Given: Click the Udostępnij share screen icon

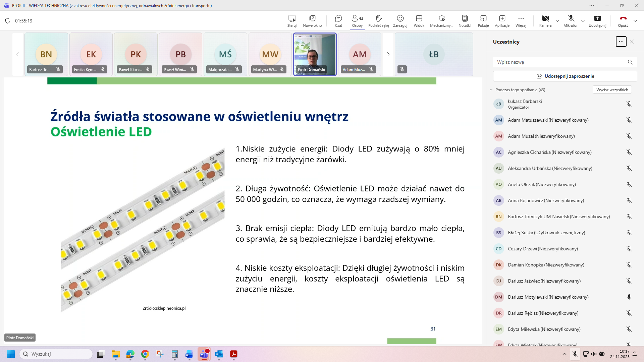Looking at the screenshot, I should (597, 21).
